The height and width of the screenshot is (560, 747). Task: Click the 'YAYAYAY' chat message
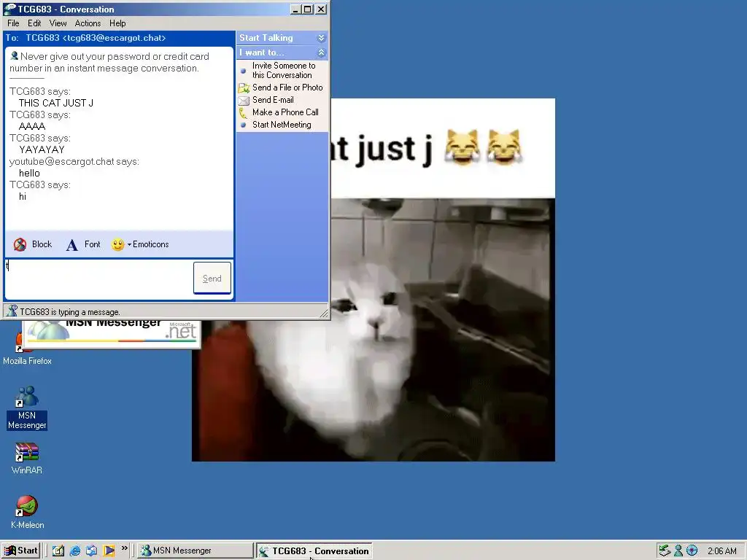point(42,149)
